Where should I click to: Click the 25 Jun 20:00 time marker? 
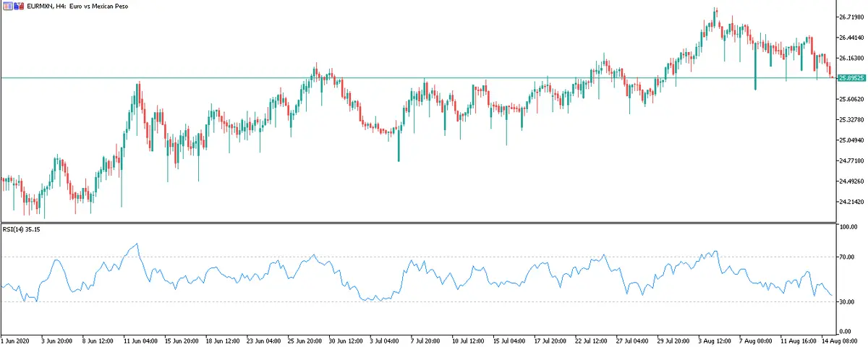tap(307, 340)
